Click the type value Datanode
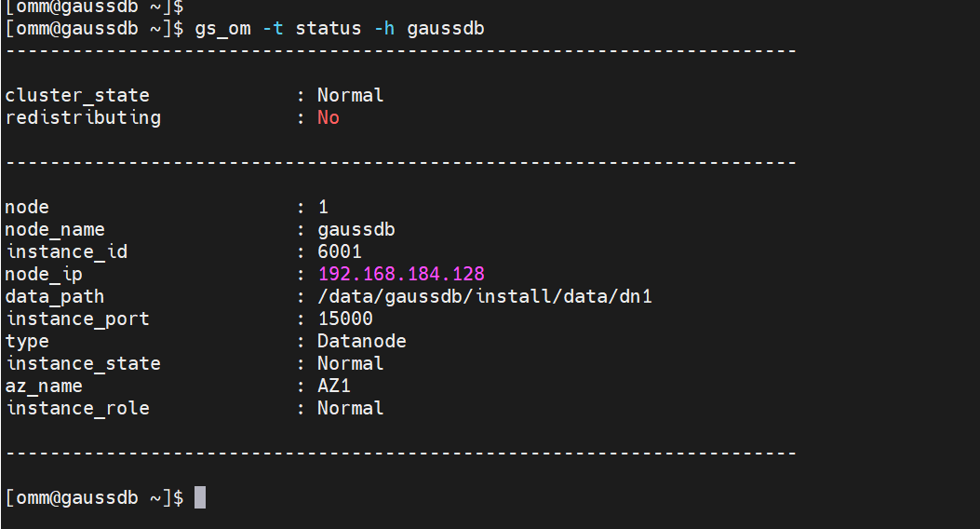Viewport: 980px width, 529px height. coord(362,342)
